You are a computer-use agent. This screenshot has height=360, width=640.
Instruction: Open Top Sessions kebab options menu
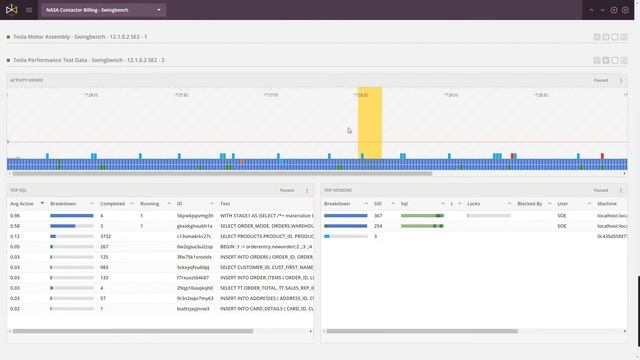click(621, 190)
